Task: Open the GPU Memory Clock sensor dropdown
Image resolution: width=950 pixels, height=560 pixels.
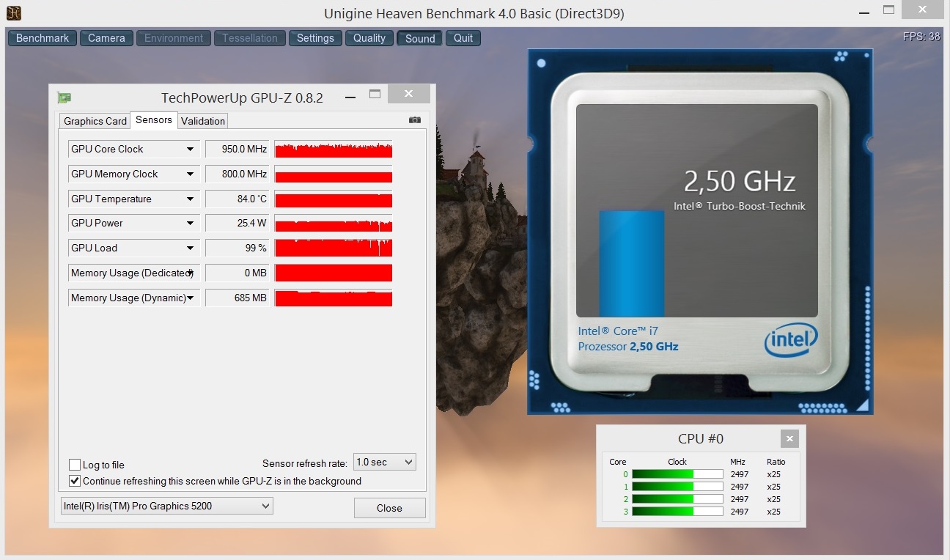Action: coord(190,174)
